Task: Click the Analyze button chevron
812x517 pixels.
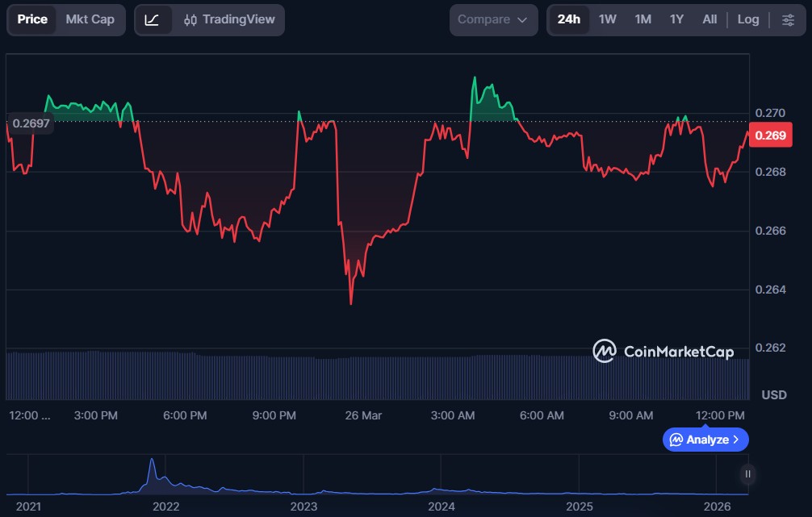Action: click(x=736, y=440)
